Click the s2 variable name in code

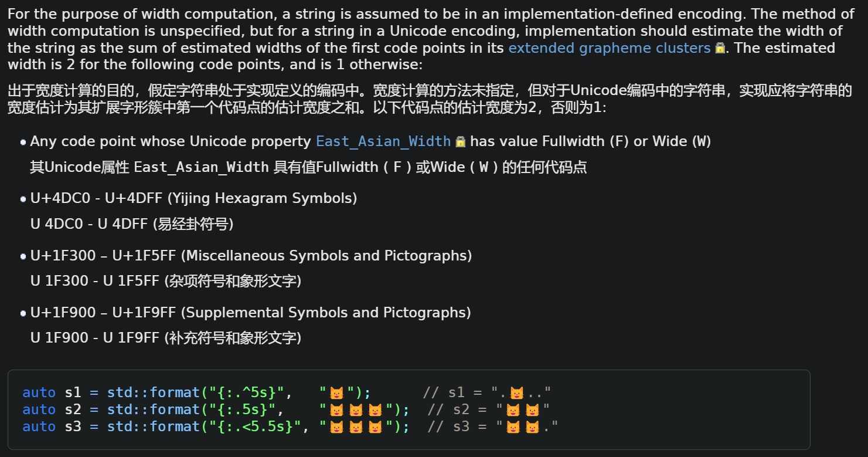click(73, 409)
